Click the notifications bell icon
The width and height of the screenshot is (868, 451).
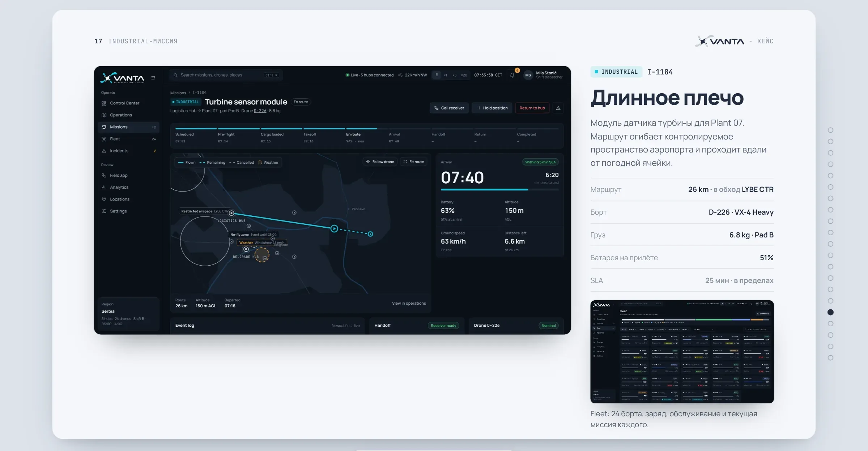(512, 75)
